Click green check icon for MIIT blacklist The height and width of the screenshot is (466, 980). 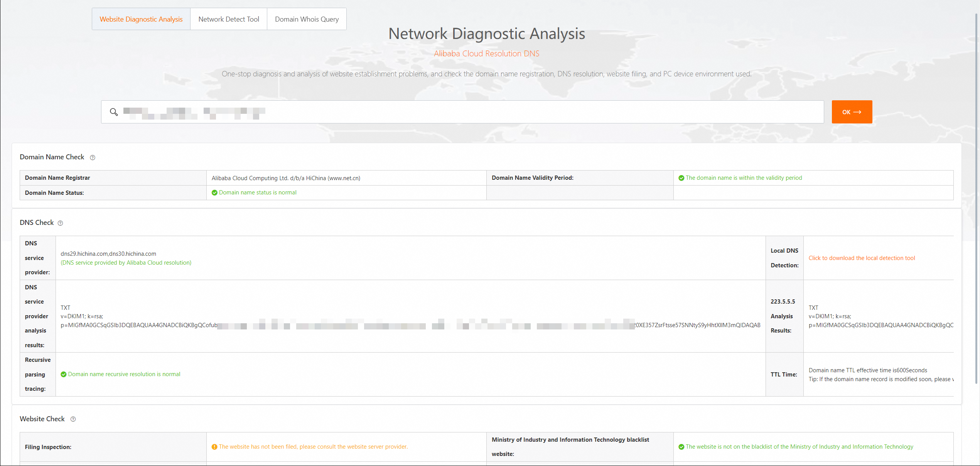[681, 447]
